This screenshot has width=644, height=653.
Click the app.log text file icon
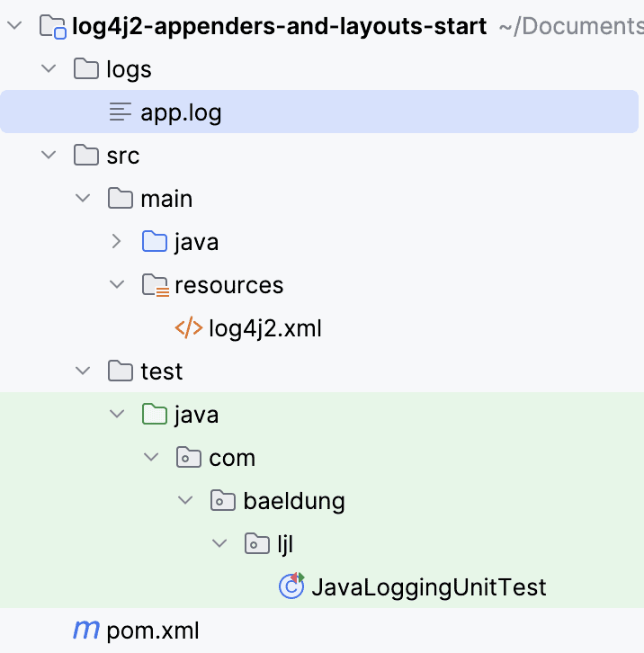click(x=120, y=112)
